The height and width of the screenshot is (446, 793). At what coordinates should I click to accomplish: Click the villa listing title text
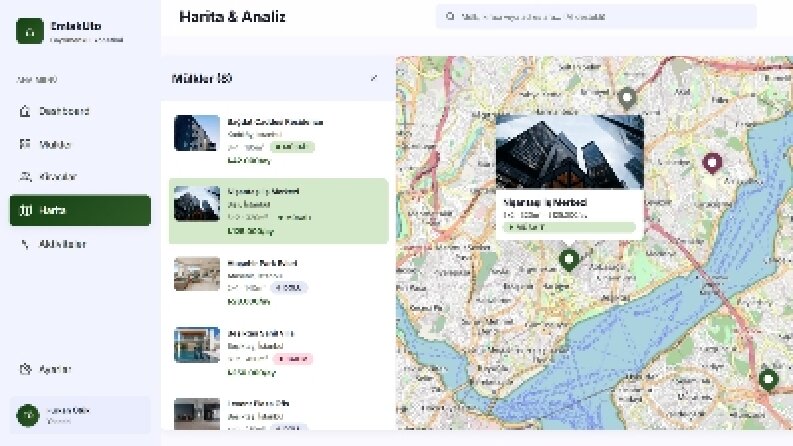tap(260, 333)
